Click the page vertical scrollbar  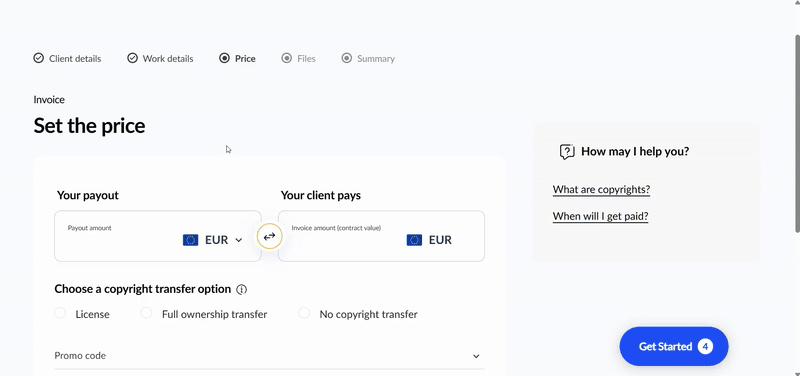click(797, 133)
